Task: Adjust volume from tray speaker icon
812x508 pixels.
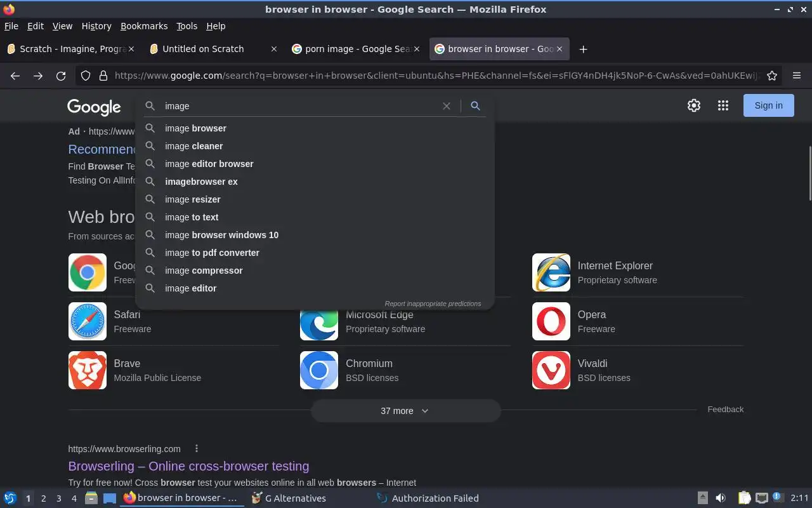Action: coord(721,498)
